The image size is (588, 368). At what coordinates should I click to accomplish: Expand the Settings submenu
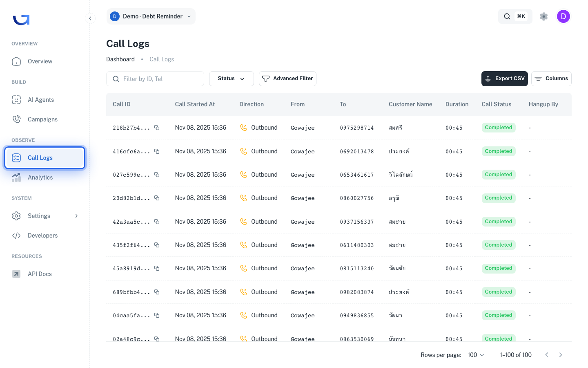[x=45, y=216]
